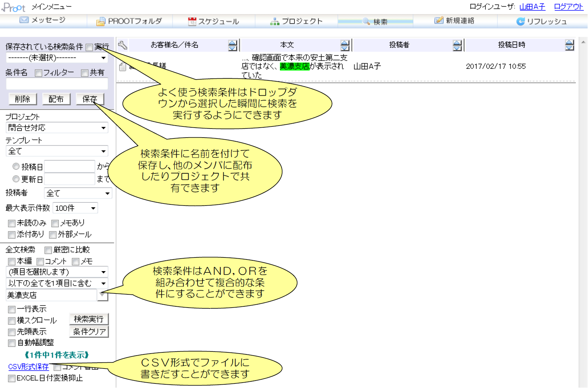588x388 pixels.
Task: Check the 本編 checkbox
Action: click(12, 262)
